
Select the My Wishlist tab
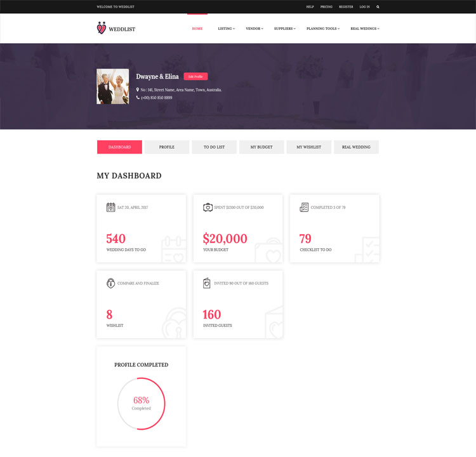308,147
